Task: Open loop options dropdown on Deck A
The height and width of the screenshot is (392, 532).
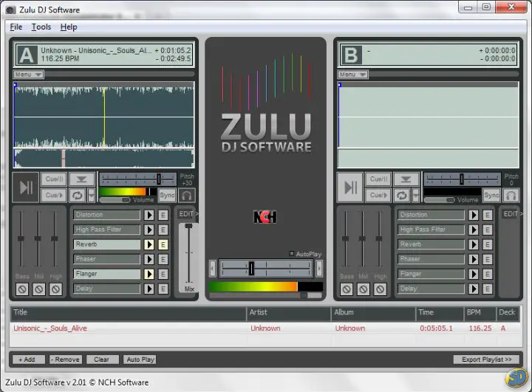Action: click(91, 196)
